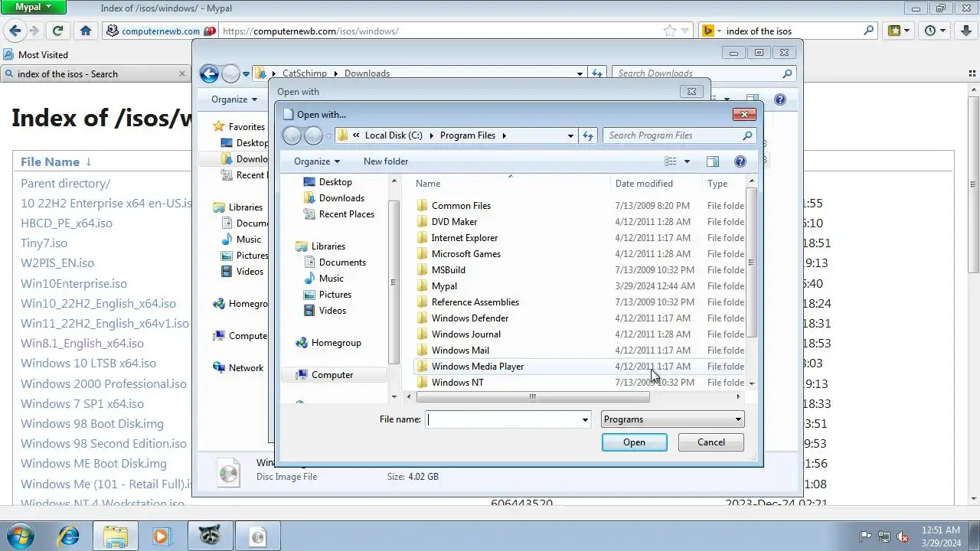This screenshot has height=551, width=980.
Task: Toggle the preview pane icon in Open with dialog
Action: pyautogui.click(x=713, y=161)
